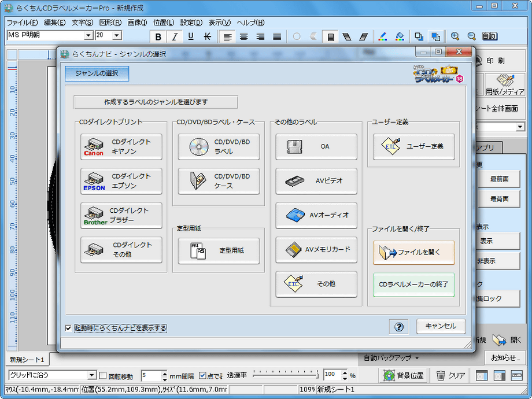Open グリッドに沿う snap dropdown

coord(91,375)
